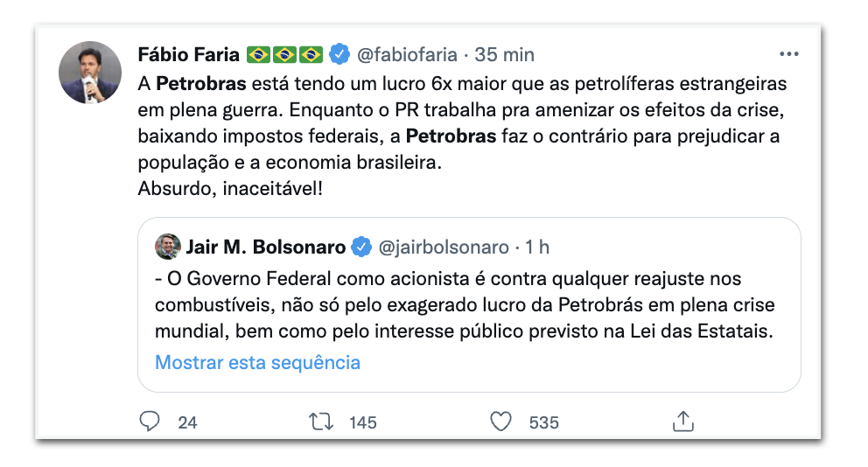Click Bolsonaro's blue verified badge
This screenshot has height=467, width=868.
point(362,247)
